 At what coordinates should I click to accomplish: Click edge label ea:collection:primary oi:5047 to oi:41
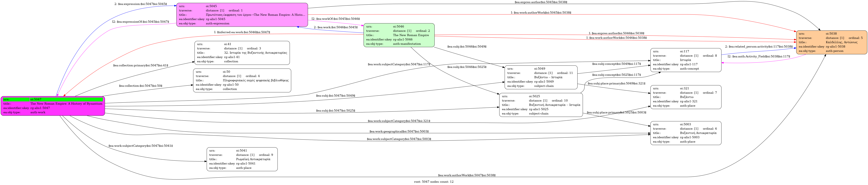141,66
